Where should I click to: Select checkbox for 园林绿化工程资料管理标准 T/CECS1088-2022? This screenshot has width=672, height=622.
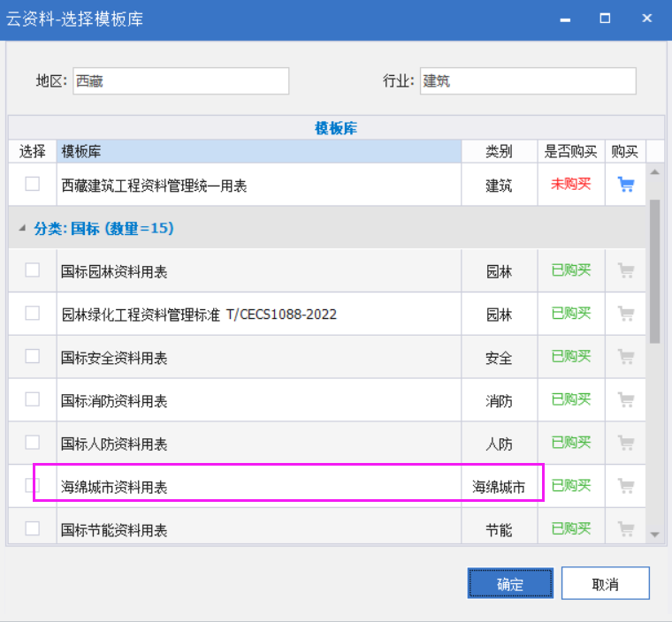click(32, 313)
